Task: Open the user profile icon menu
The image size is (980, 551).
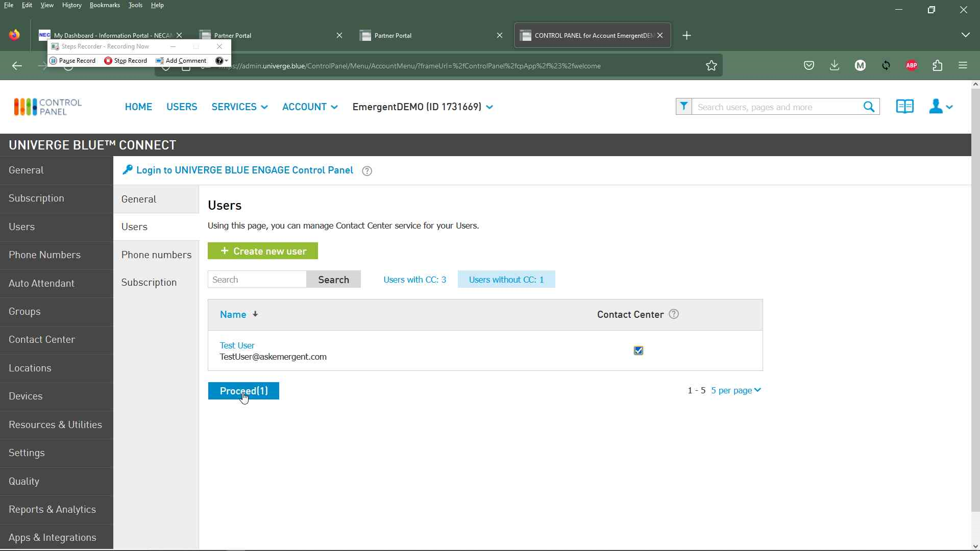Action: click(x=941, y=107)
